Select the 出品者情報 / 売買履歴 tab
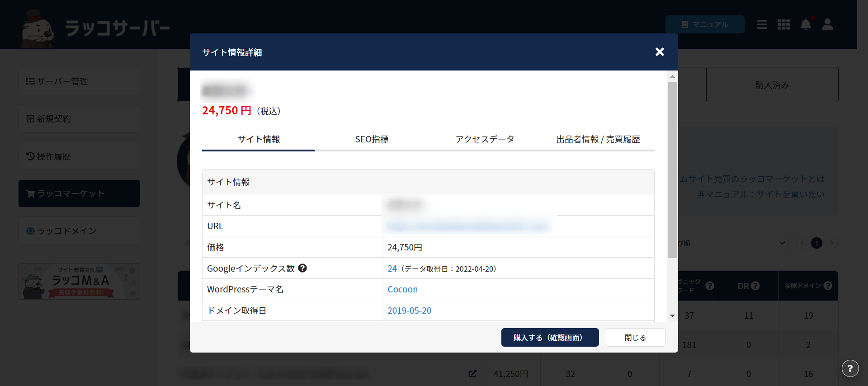This screenshot has width=868, height=386. [x=598, y=139]
